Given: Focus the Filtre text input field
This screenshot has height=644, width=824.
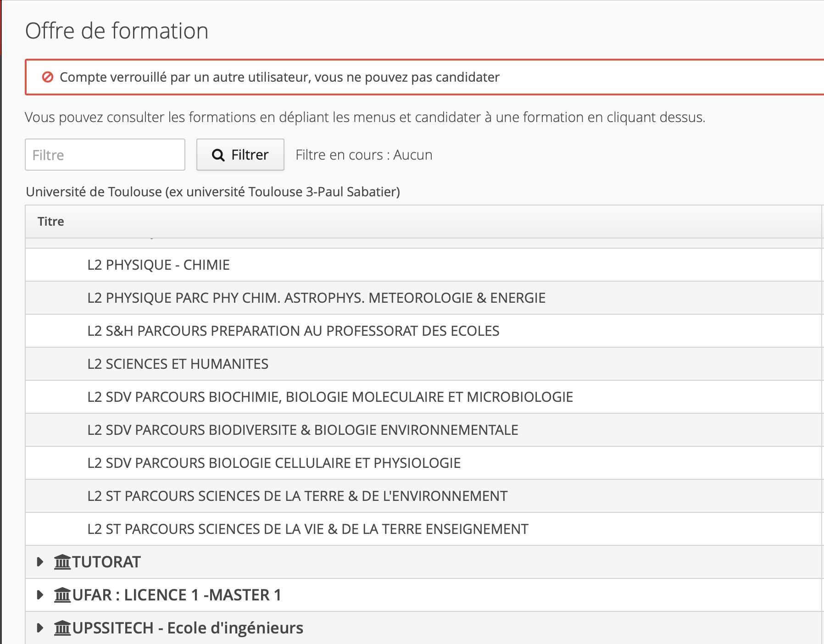Looking at the screenshot, I should (x=105, y=155).
